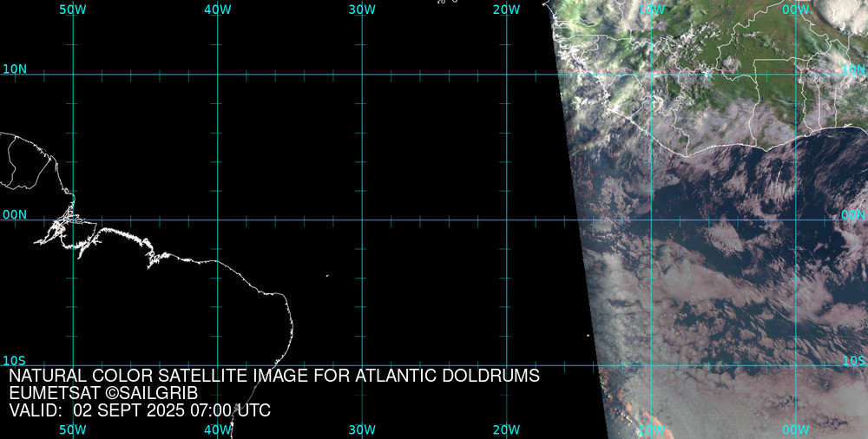Click the 'NATURAL COLOR SATELLITE IMAGE FOR ATLANTIC DOLDRUMS' caption
Viewport: 868px width, 439px height.
coord(274,376)
